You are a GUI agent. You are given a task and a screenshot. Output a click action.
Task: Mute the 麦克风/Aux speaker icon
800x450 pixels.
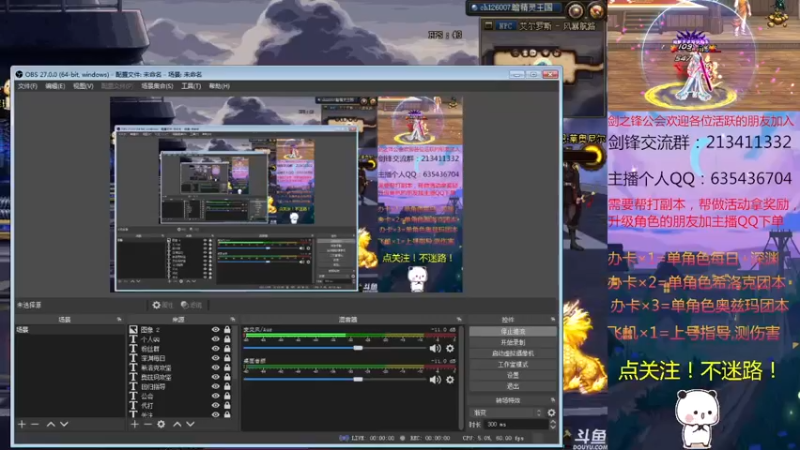[x=435, y=348]
